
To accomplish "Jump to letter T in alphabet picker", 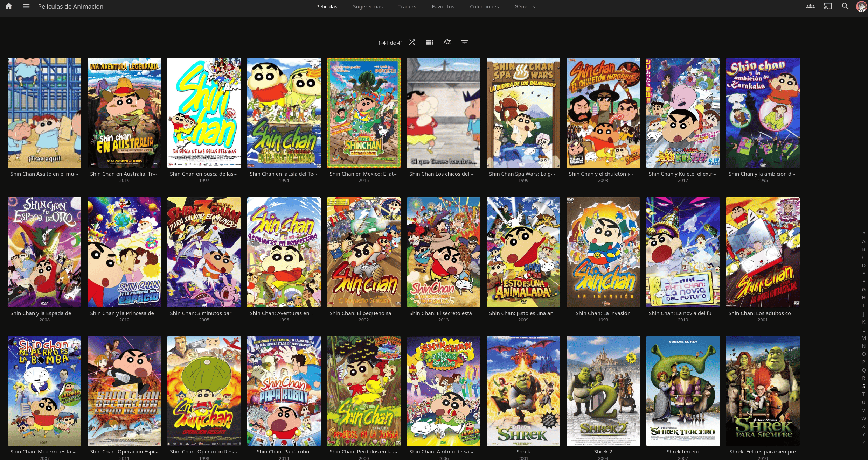I will (863, 394).
